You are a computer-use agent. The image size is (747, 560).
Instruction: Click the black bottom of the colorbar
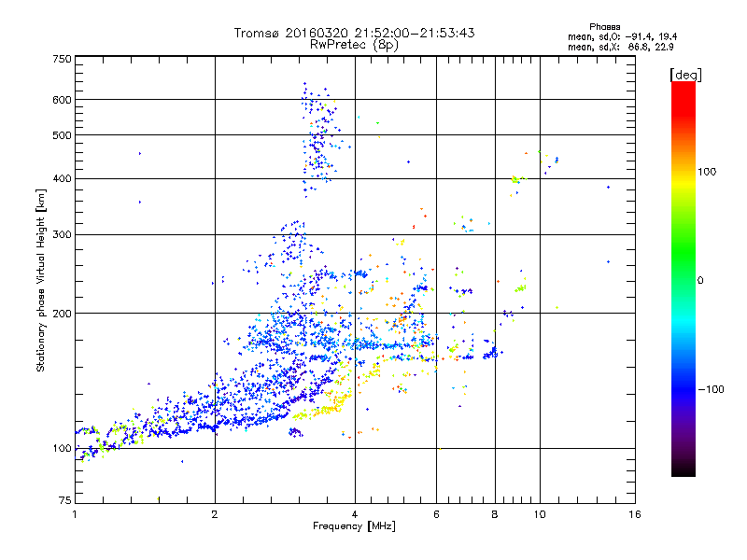[x=684, y=471]
